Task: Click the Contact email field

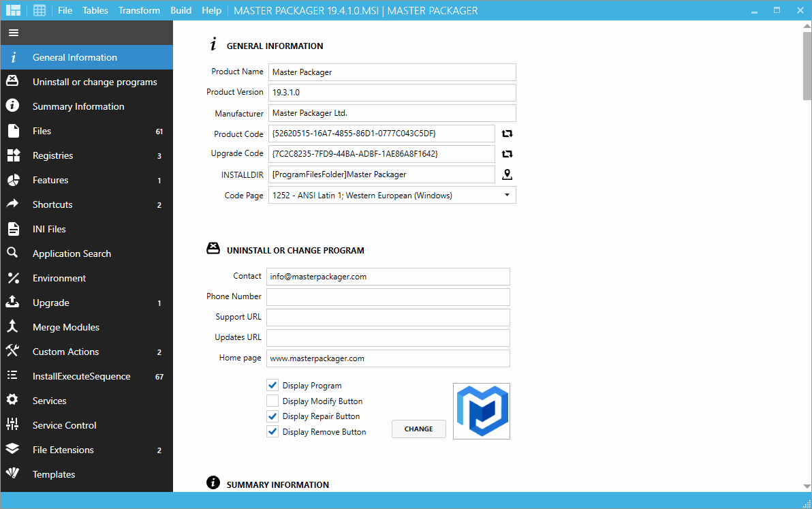Action: 388,277
